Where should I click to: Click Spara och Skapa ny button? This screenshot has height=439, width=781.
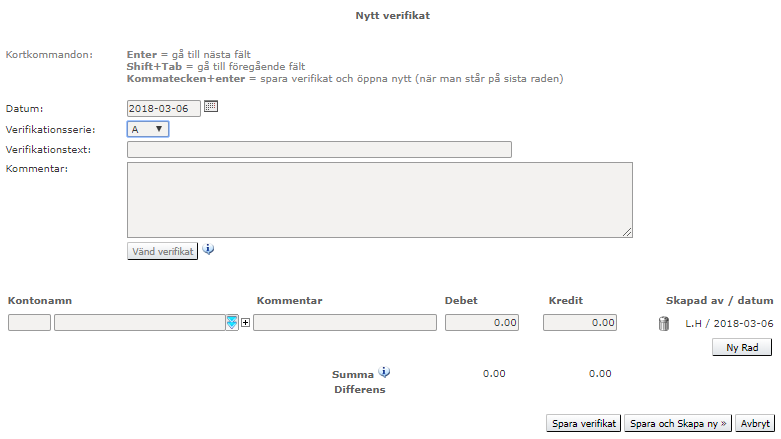click(x=678, y=423)
